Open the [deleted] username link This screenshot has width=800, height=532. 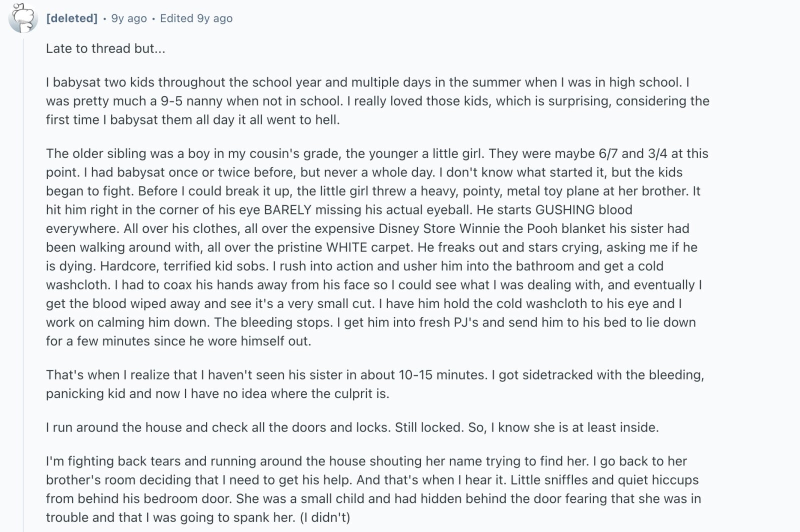[71, 18]
